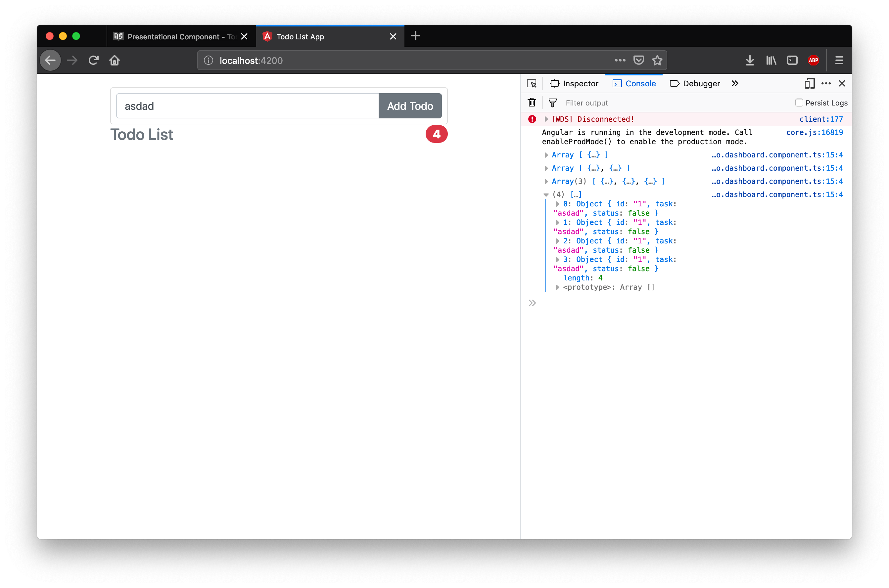Screen dimensions: 889x588
Task: Click the length: 4 property
Action: point(583,278)
